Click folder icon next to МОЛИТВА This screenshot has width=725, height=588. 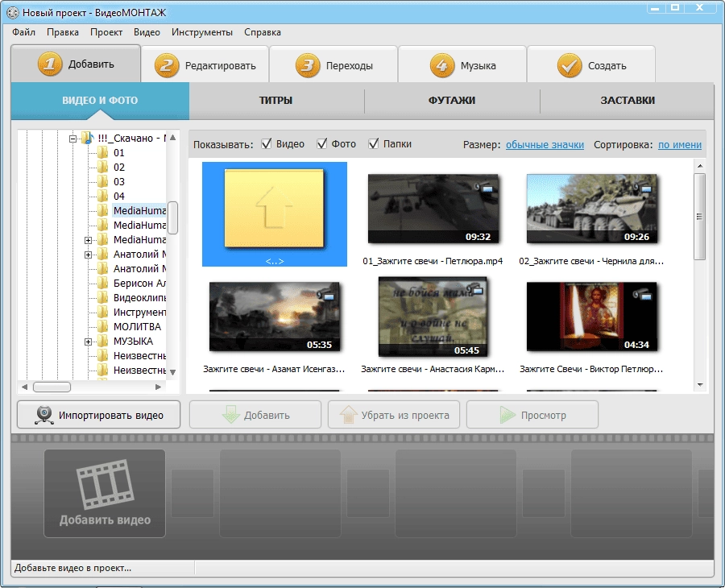click(102, 326)
